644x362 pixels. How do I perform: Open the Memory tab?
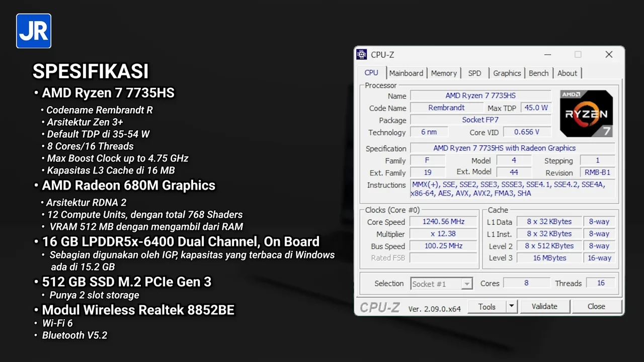[x=444, y=73]
